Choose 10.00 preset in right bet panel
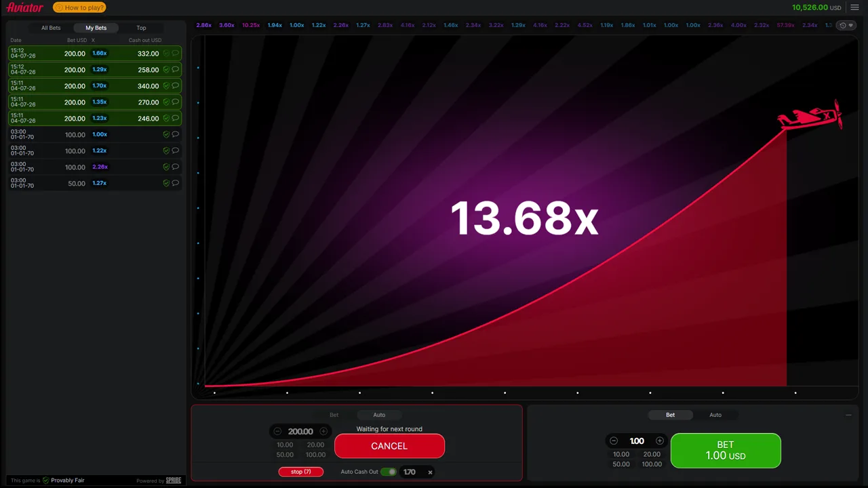This screenshot has width=868, height=488. coord(621,454)
